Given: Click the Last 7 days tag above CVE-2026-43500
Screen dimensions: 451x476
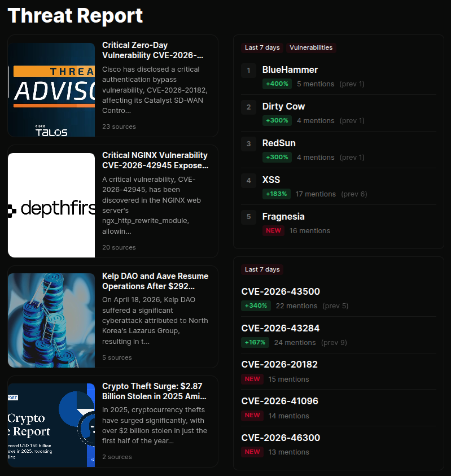Looking at the screenshot, I should (262, 269).
